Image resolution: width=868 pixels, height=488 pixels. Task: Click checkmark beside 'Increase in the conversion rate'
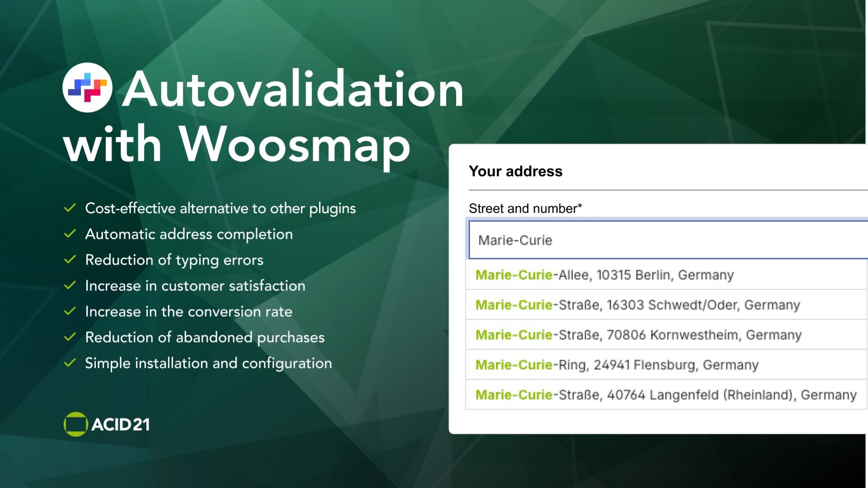tap(70, 311)
